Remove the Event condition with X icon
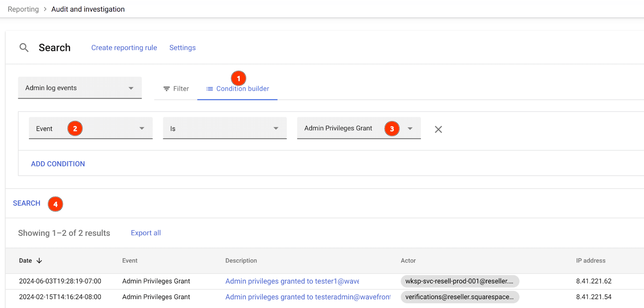Image resolution: width=644 pixels, height=308 pixels. (x=438, y=129)
